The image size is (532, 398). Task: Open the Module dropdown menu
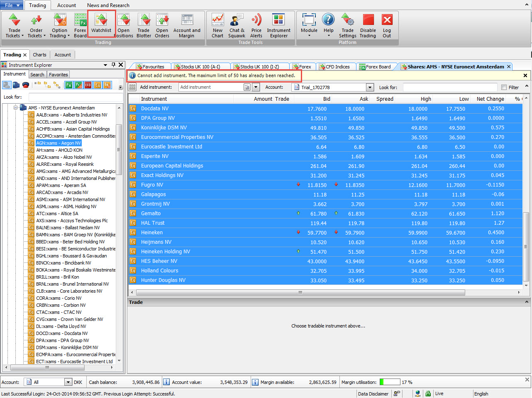pyautogui.click(x=309, y=26)
